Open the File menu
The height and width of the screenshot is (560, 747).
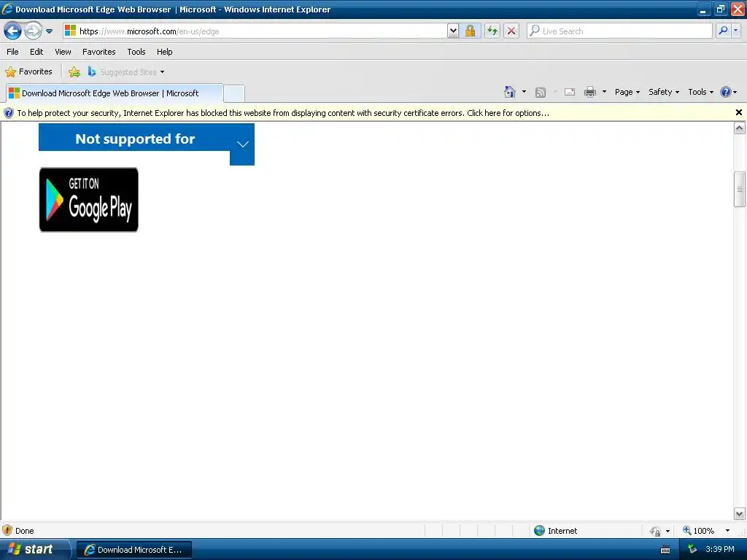(13, 52)
